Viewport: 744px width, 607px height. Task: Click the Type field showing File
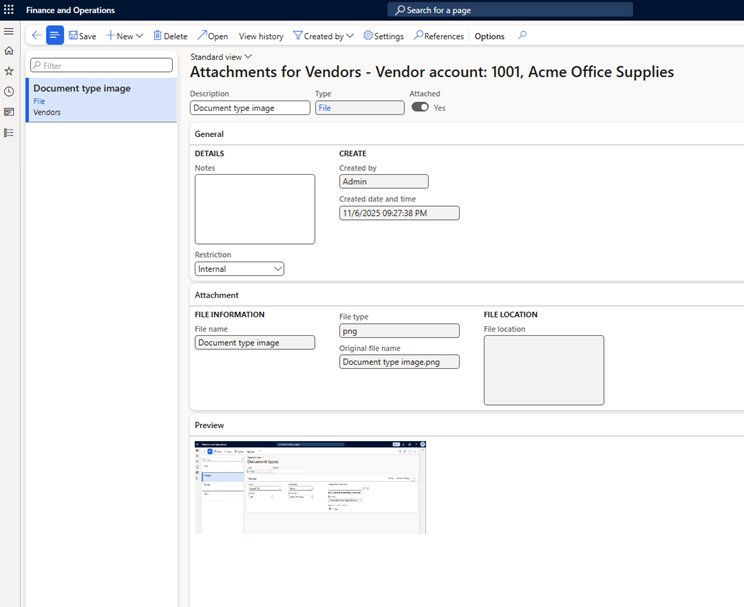tap(360, 108)
